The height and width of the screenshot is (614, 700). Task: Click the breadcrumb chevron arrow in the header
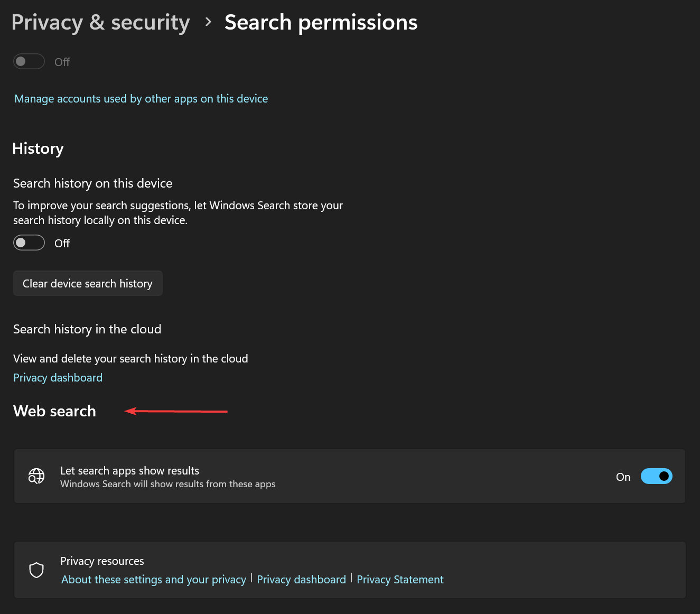tap(208, 22)
